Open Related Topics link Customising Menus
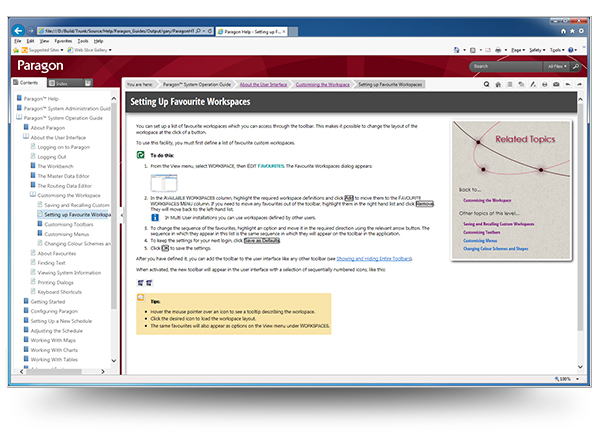Screen dimensions: 599x432 coord(480,241)
